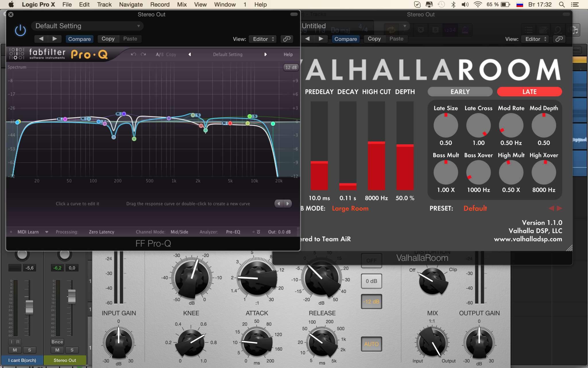
Task: Mute the Stereo Out channel strip
Action: click(57, 350)
